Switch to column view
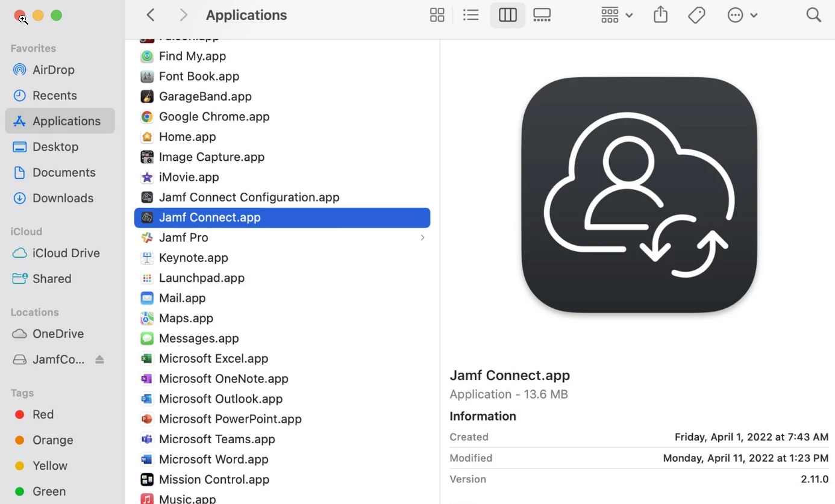Screen dimensions: 835x504 tap(508, 15)
